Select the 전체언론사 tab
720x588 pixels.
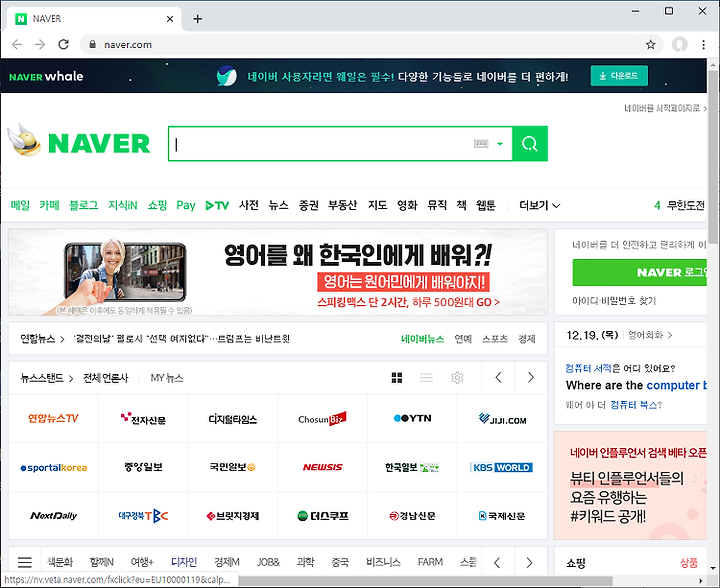(x=106, y=378)
